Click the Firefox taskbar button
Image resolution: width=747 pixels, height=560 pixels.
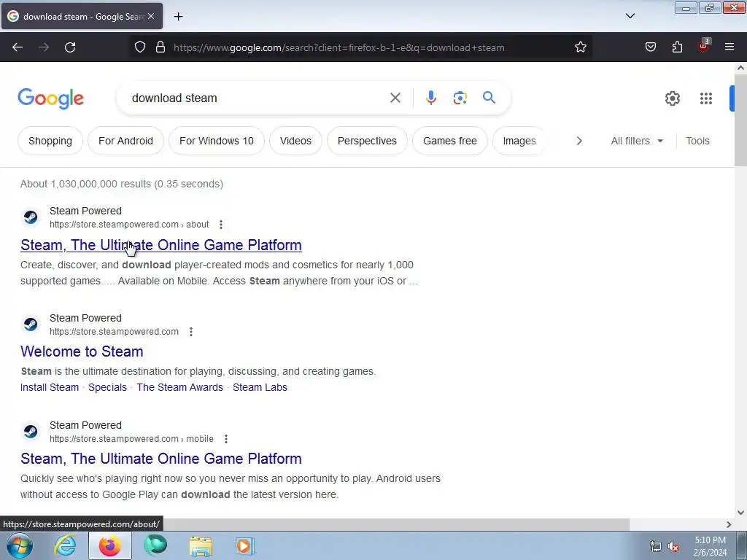click(x=110, y=545)
